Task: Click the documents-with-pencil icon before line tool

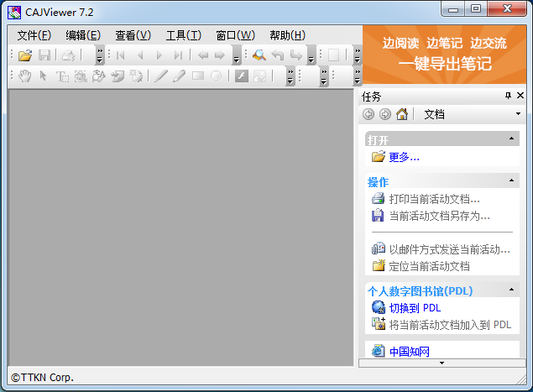Action: pos(136,76)
